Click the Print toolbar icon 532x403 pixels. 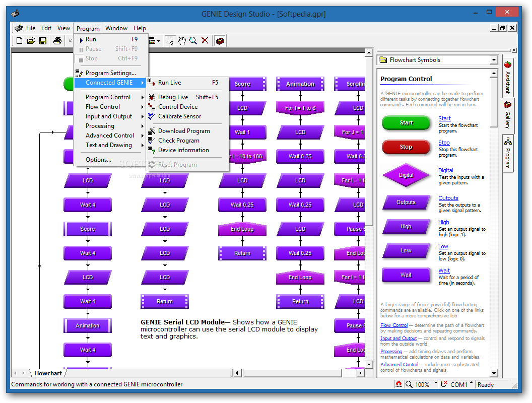click(x=57, y=41)
